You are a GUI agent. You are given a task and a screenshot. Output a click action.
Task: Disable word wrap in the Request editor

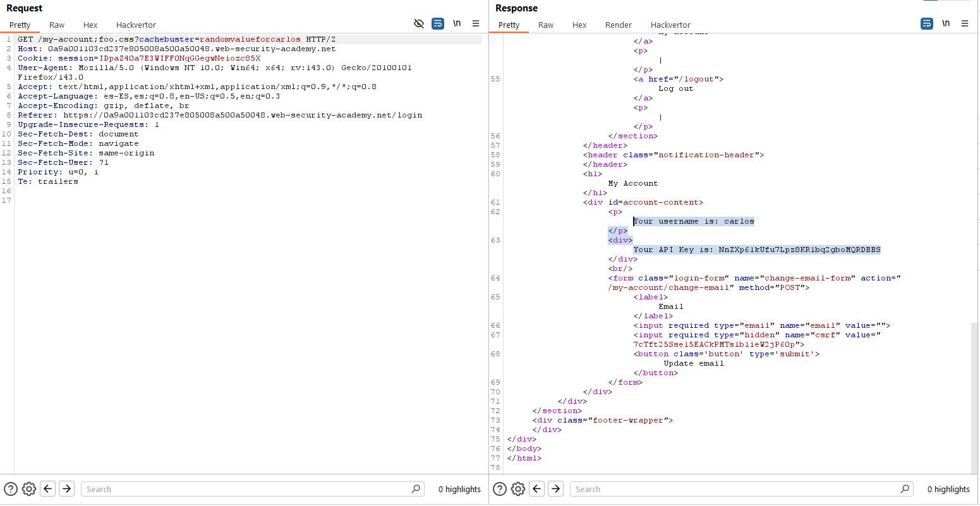[x=438, y=23]
